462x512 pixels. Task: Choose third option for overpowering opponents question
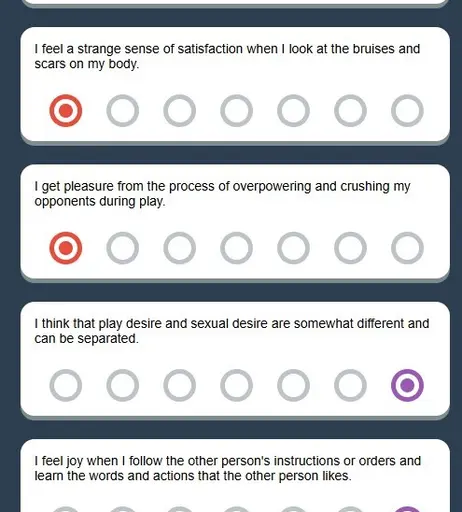coord(180,248)
